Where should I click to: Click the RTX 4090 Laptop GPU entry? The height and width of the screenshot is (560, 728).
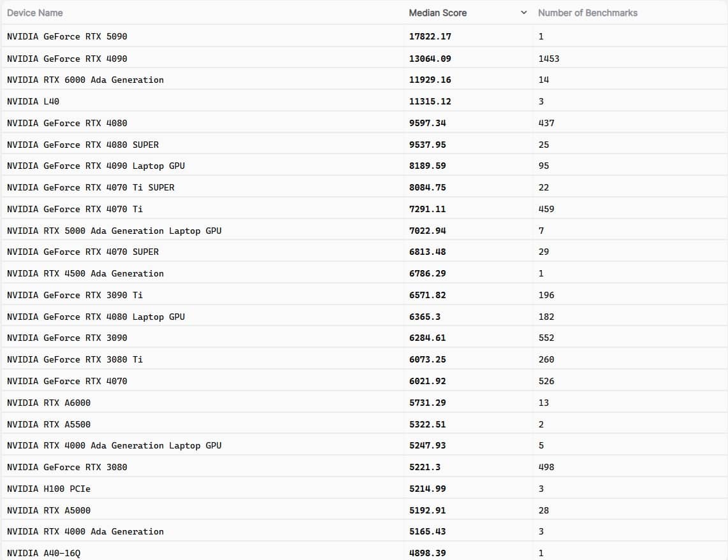coord(96,166)
